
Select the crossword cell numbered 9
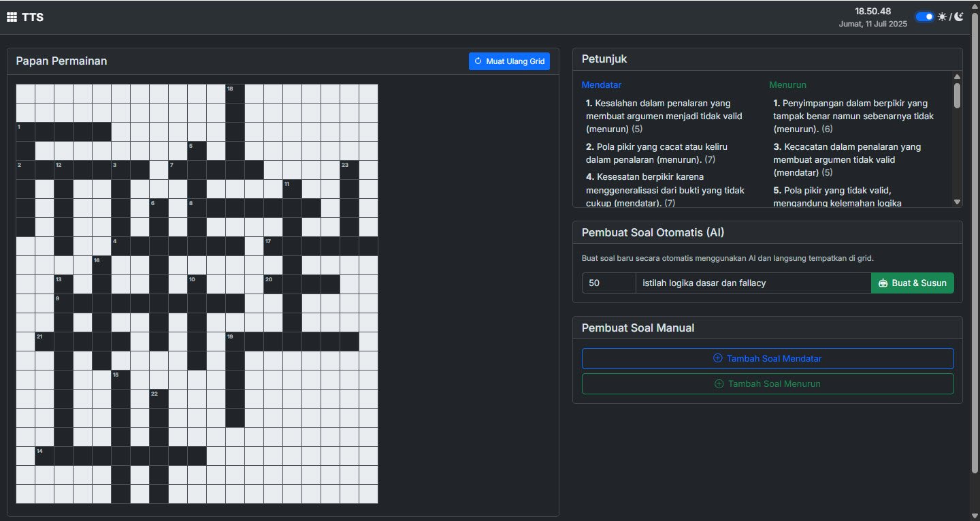[x=63, y=303]
